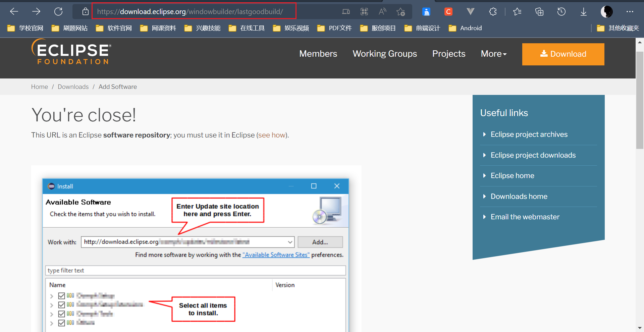Go forward using the browser forward arrow
This screenshot has height=332, width=644.
pyautogui.click(x=36, y=12)
